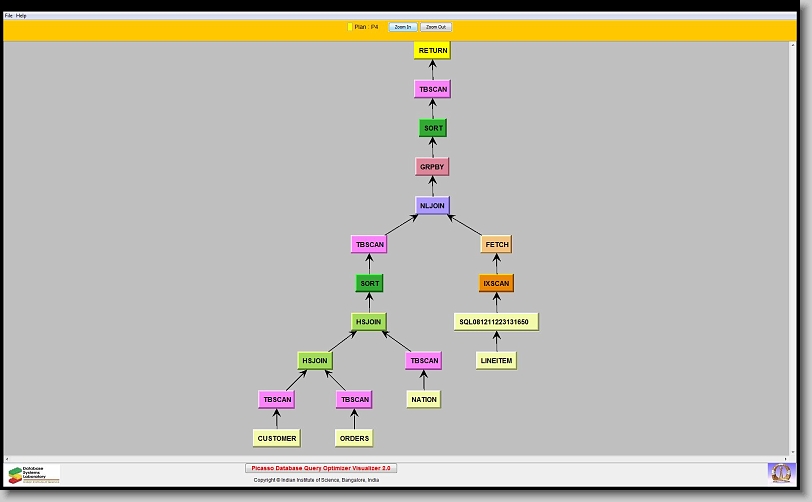Open the File menu

(9, 16)
